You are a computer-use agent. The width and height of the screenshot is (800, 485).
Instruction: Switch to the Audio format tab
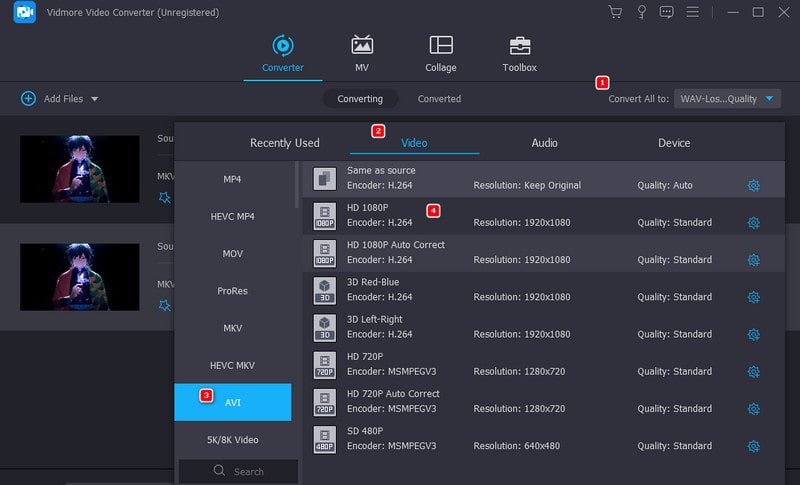[x=544, y=143]
